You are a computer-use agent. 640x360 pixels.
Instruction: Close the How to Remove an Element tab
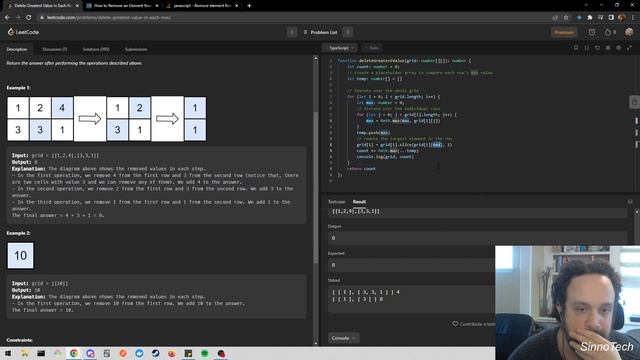157,6
